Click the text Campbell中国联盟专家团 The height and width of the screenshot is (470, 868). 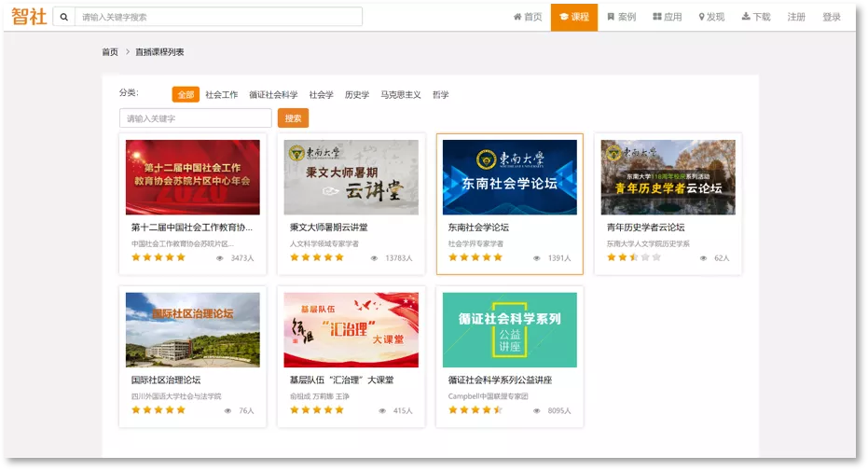pyautogui.click(x=488, y=396)
